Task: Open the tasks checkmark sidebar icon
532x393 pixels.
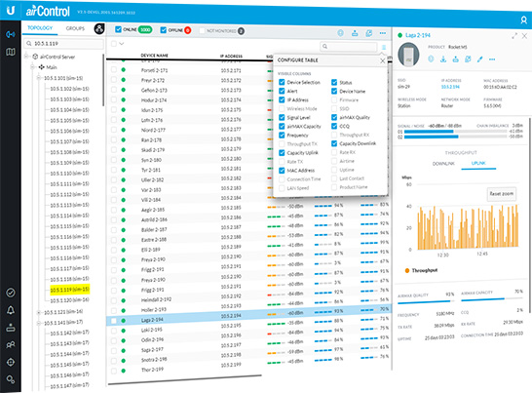Action: click(11, 293)
